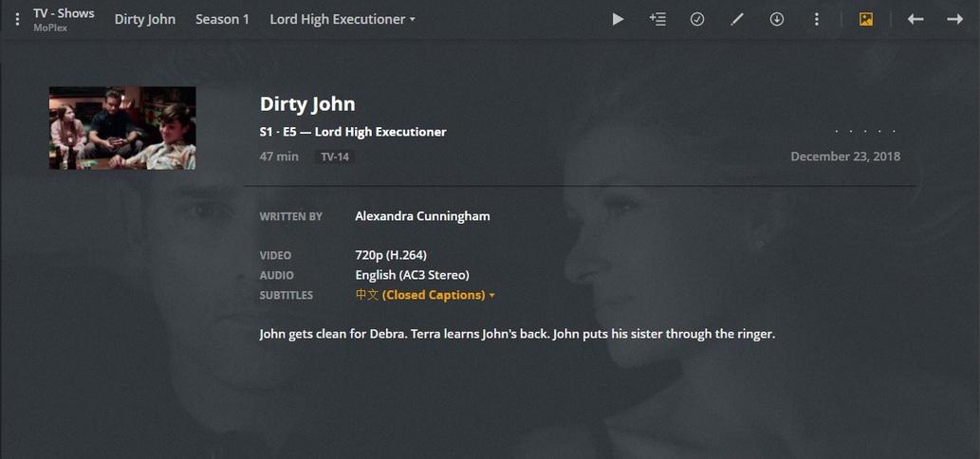Image resolution: width=980 pixels, height=459 pixels.
Task: Toggle the orange background artwork icon
Action: [x=865, y=19]
